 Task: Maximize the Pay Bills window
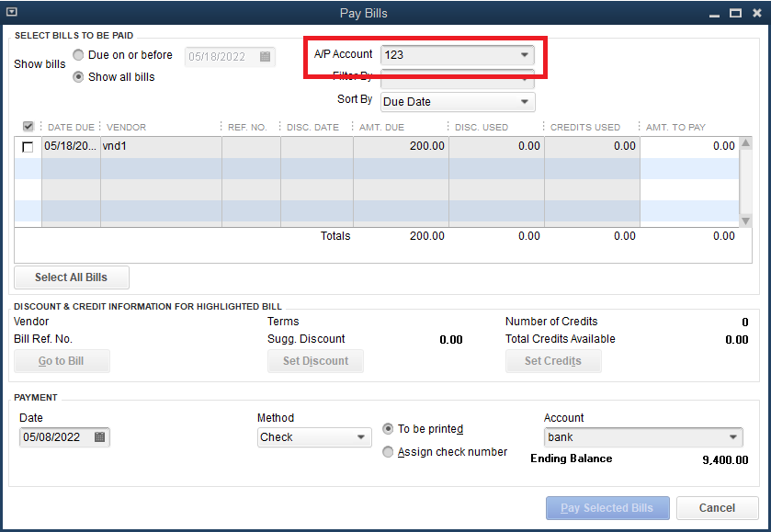734,13
